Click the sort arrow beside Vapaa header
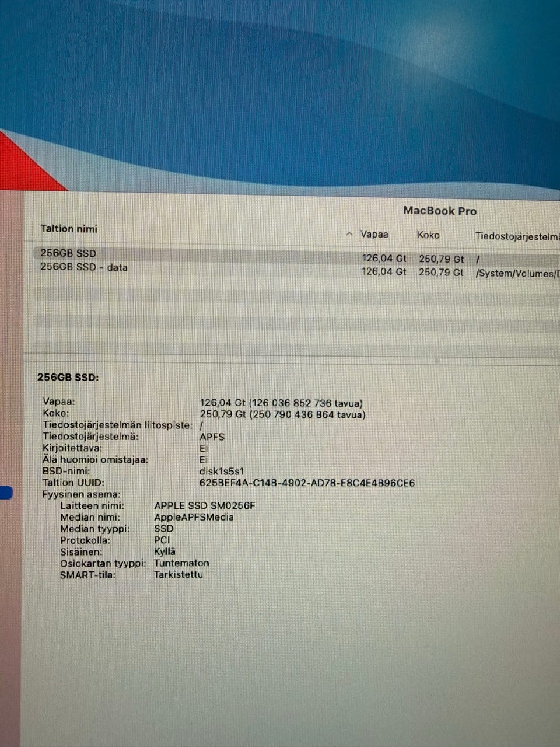This screenshot has width=560, height=747. tap(349, 235)
